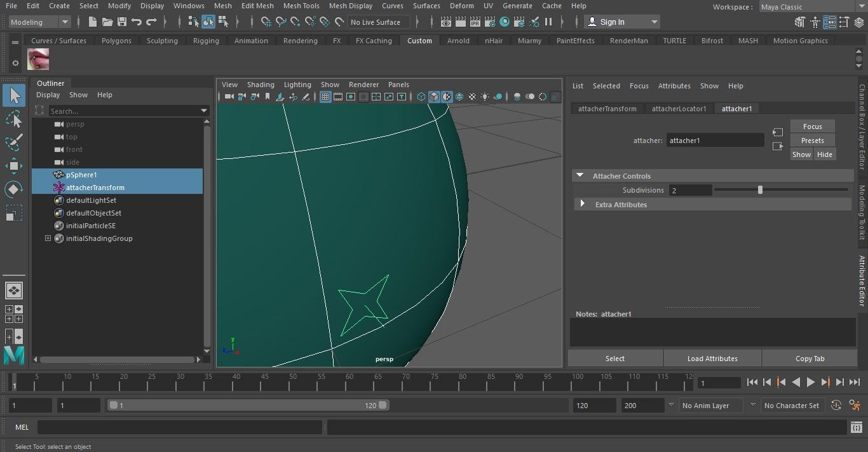Toggle Auto Keyframe button
Image resolution: width=868 pixels, height=452 pixels.
pyautogui.click(x=836, y=406)
